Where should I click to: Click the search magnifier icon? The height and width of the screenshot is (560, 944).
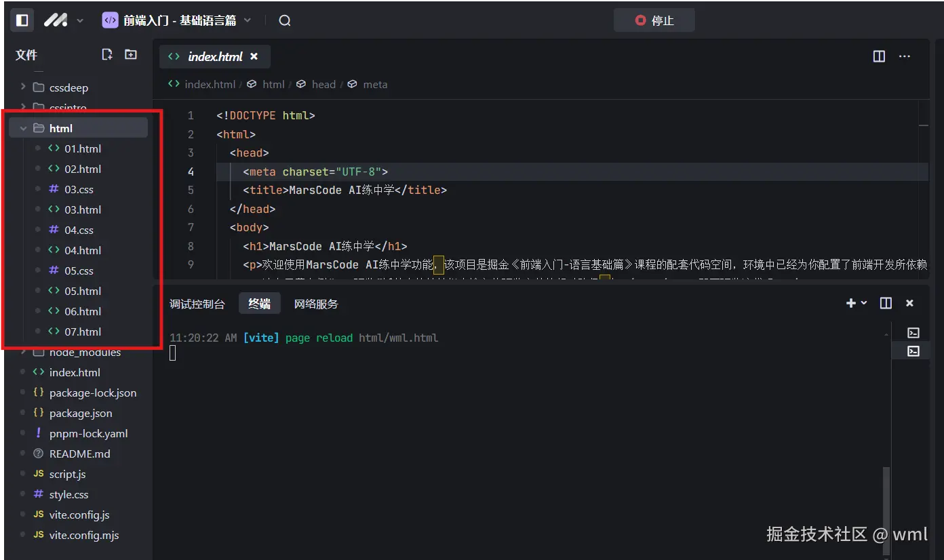point(285,20)
